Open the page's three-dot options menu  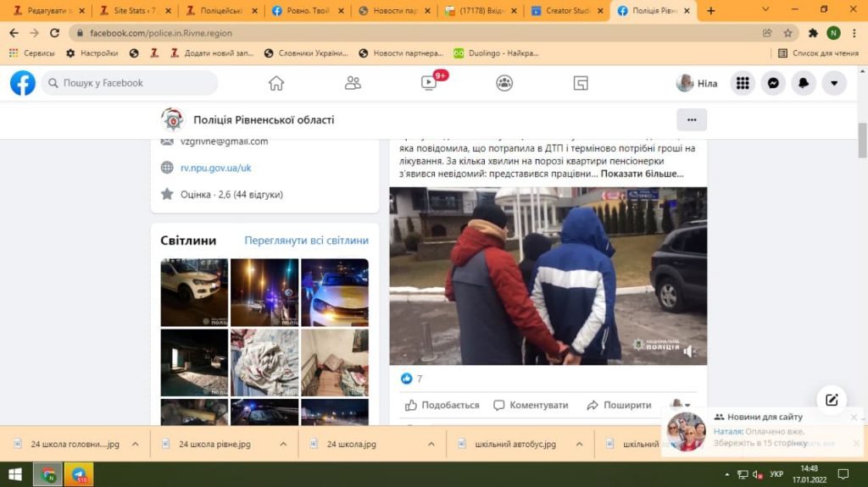pyautogui.click(x=692, y=120)
